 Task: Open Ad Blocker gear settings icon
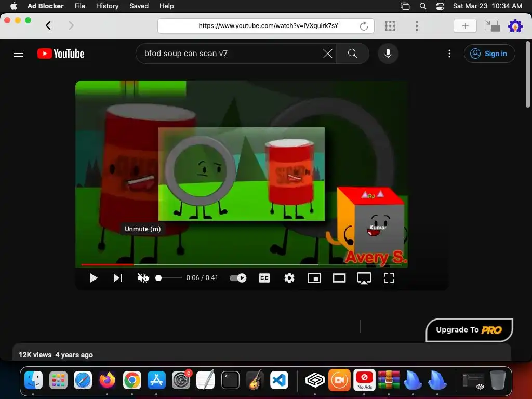(515, 26)
